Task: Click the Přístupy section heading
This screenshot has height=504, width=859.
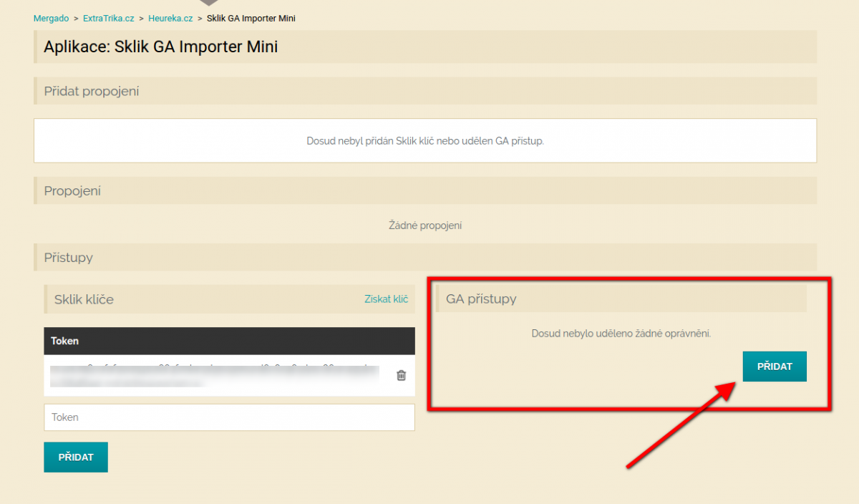Action: (425, 257)
